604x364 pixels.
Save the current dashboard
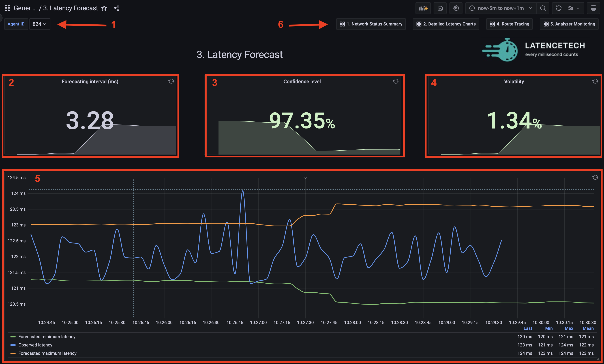point(440,8)
